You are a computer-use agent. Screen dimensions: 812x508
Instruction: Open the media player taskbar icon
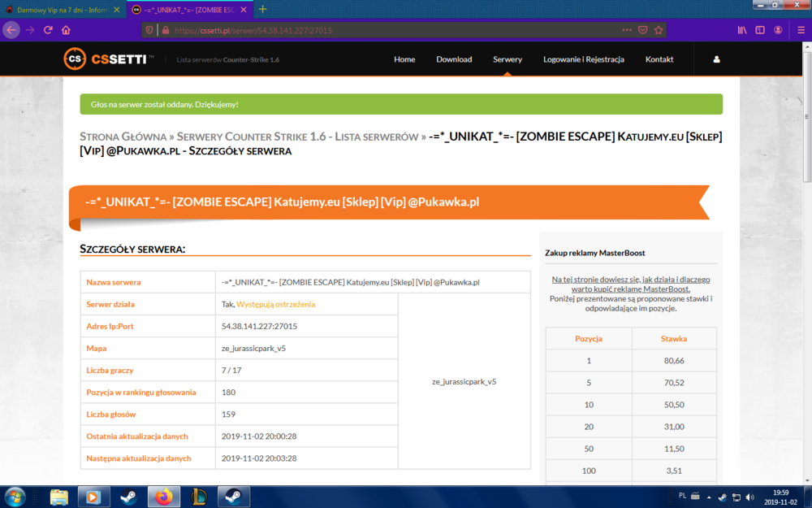93,497
